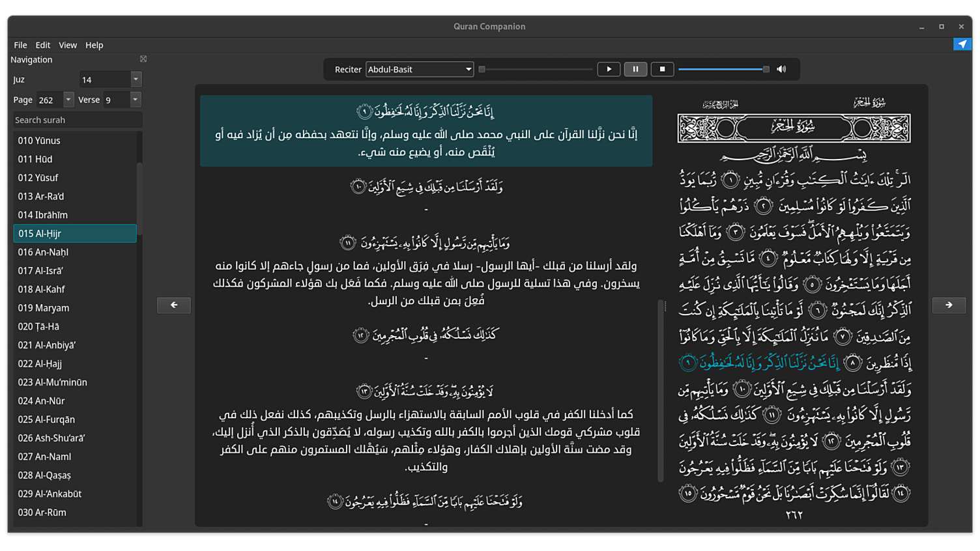Screen dimensions: 980x551
Task: Click the volume slider next to the speaker
Action: [x=723, y=68]
